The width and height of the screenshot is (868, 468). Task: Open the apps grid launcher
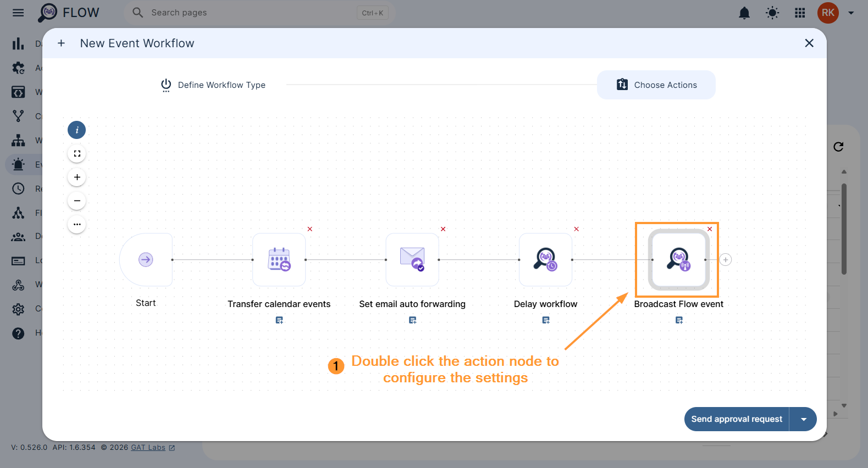coord(800,13)
